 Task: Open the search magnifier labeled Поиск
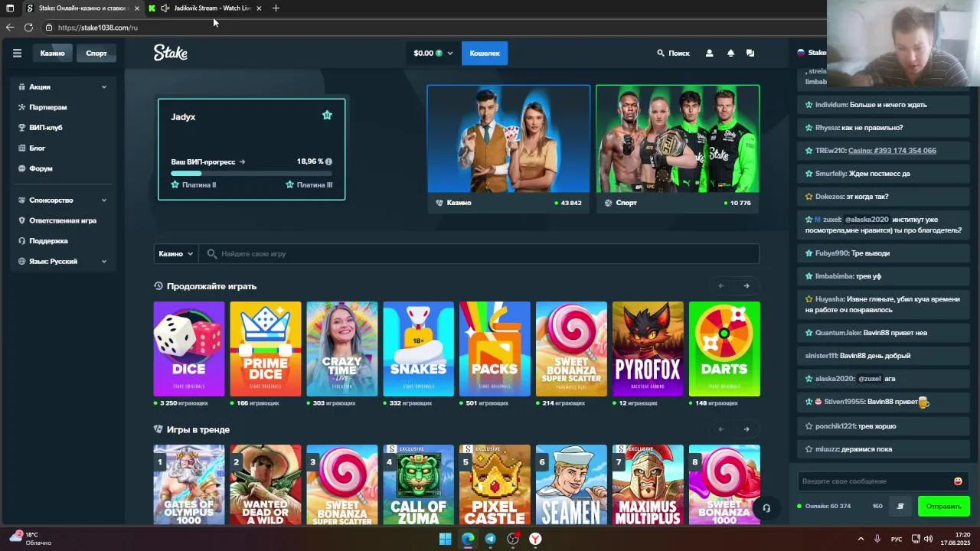(673, 53)
